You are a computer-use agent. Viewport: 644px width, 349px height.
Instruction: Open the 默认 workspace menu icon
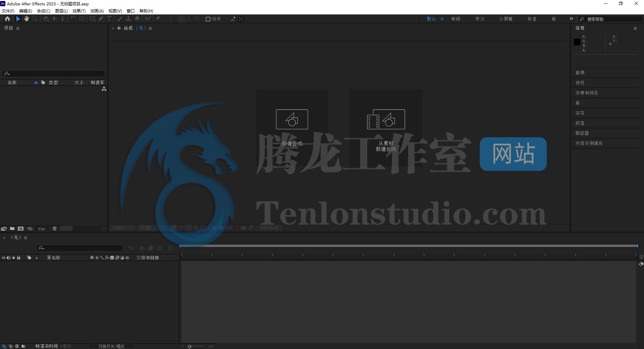(442, 19)
